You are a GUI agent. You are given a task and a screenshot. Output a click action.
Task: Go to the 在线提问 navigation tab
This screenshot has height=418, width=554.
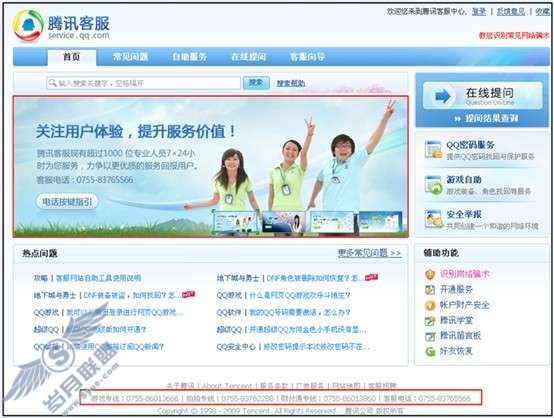248,57
